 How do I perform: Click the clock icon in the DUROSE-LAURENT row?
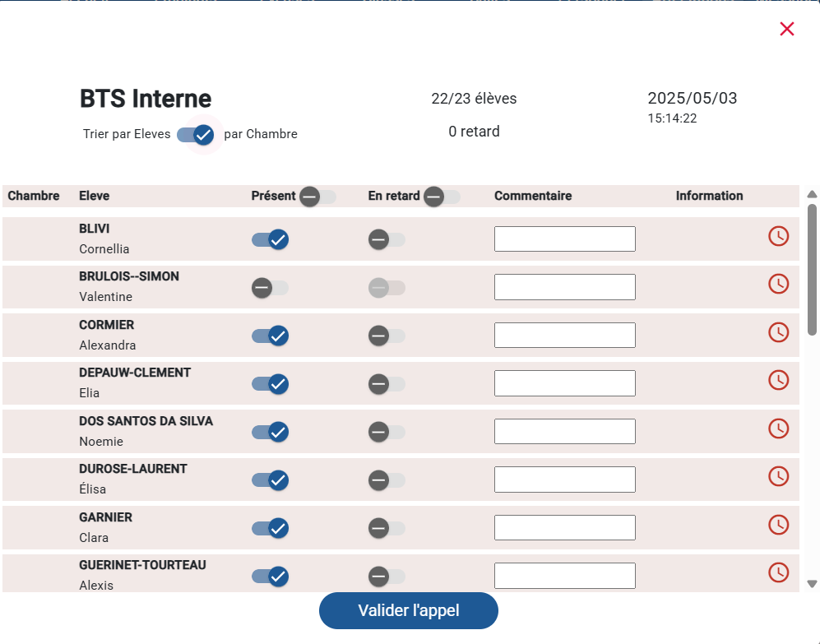tap(778, 476)
